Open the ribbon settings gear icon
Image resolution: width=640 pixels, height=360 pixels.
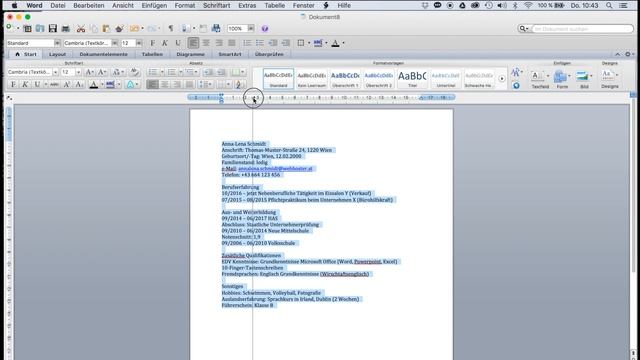(628, 54)
